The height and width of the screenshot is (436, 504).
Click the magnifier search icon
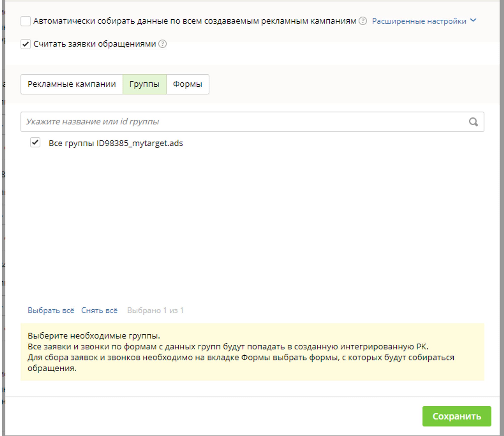[473, 122]
